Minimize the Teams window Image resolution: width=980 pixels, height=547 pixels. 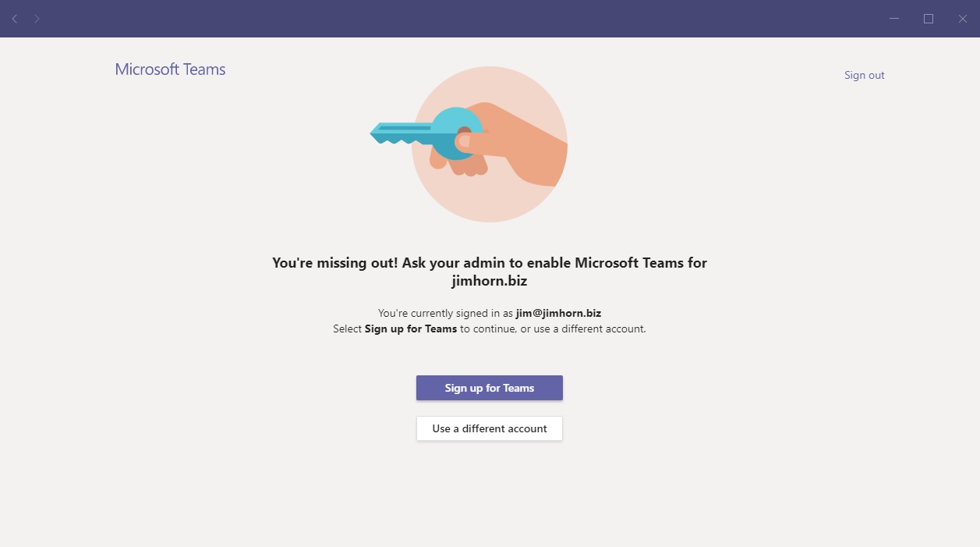(894, 19)
